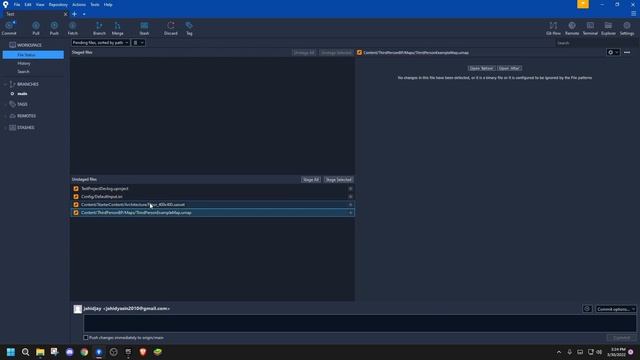Open the Branch tool in toolbar
Viewport: 640px width, 360px height.
tap(99, 28)
